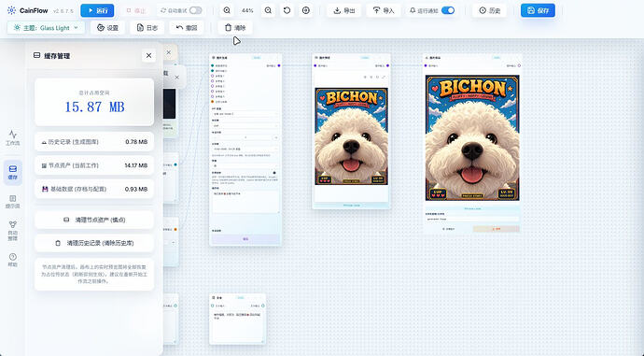Click the 44% zoom level value
The height and width of the screenshot is (356, 644).
coord(247,10)
